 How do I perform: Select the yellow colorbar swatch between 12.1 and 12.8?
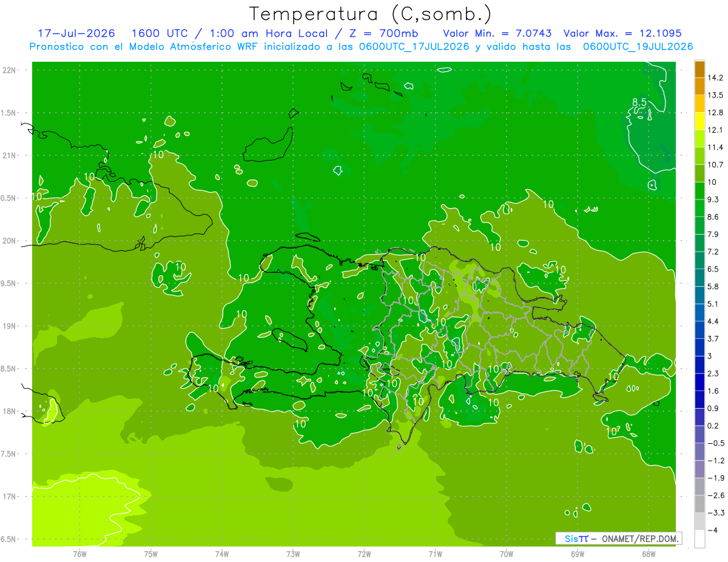coord(699,121)
